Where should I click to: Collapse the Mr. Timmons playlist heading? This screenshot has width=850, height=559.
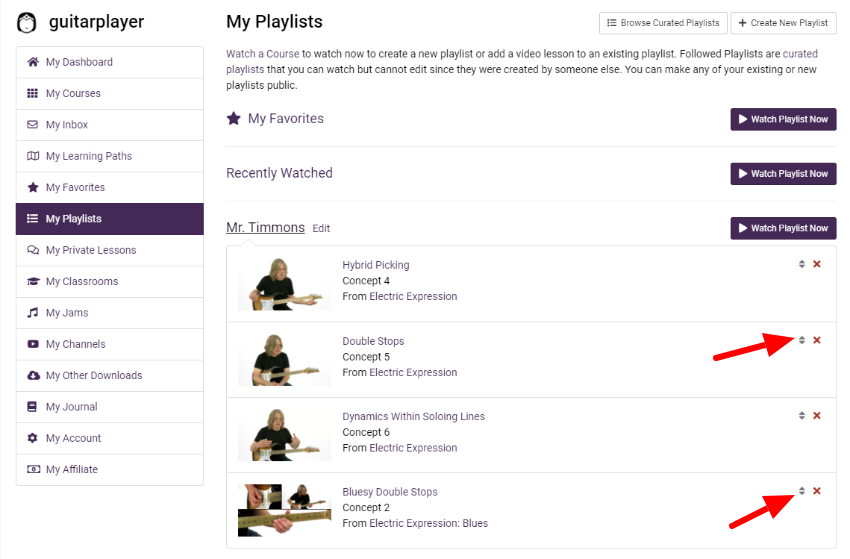tap(265, 227)
